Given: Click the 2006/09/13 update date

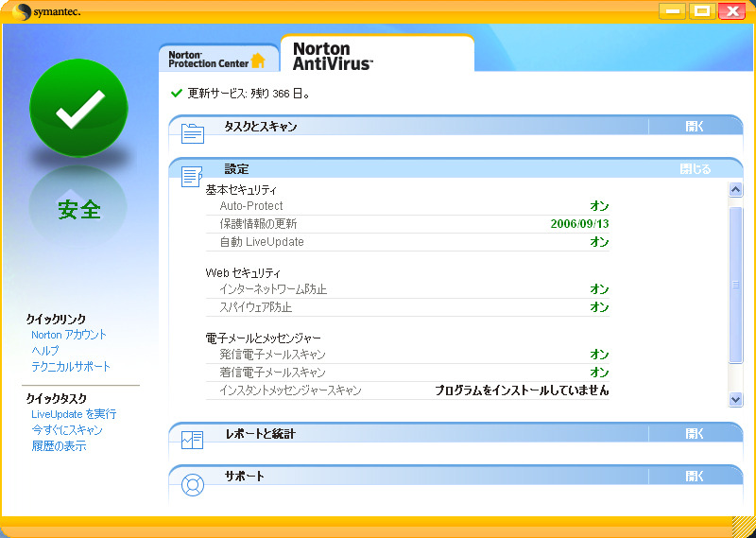Looking at the screenshot, I should pos(579,224).
